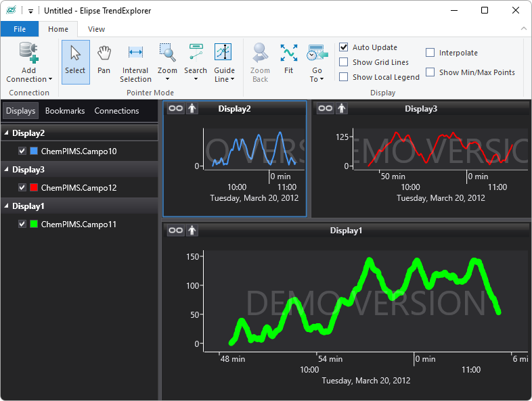Show the Connections panel tab

click(116, 111)
